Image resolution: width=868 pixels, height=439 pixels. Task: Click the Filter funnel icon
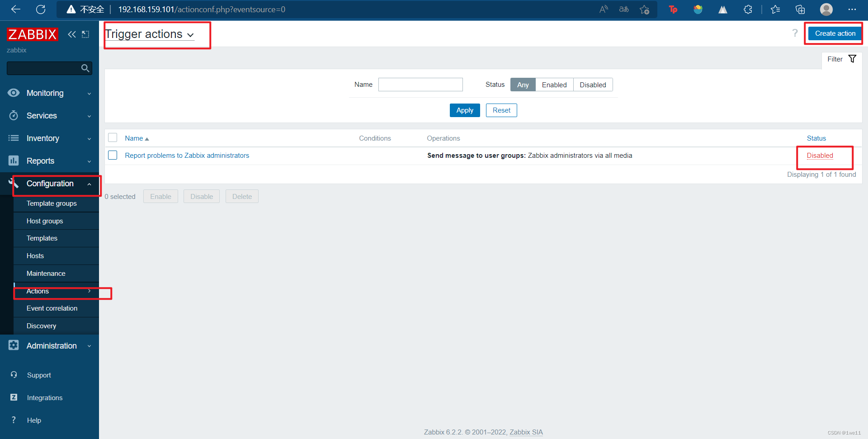click(x=852, y=59)
